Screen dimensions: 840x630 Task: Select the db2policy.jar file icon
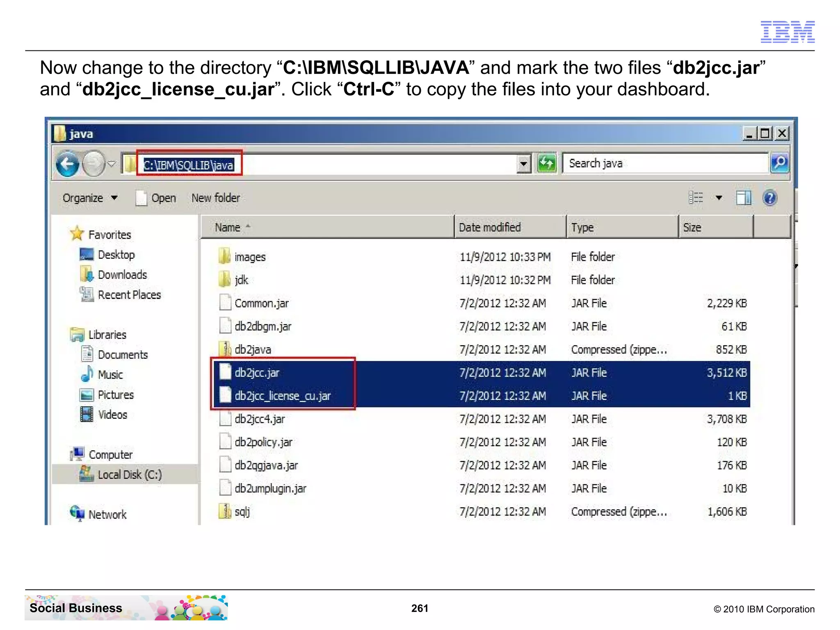pyautogui.click(x=225, y=442)
